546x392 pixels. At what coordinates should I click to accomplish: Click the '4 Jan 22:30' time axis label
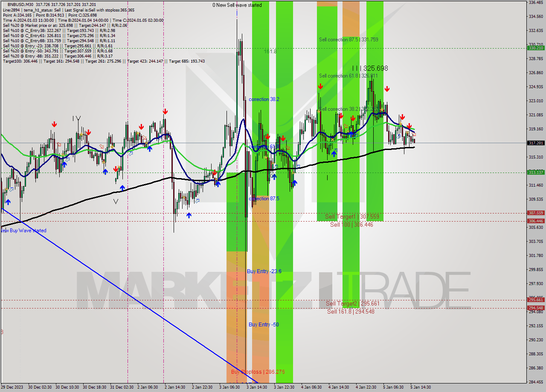366,387
